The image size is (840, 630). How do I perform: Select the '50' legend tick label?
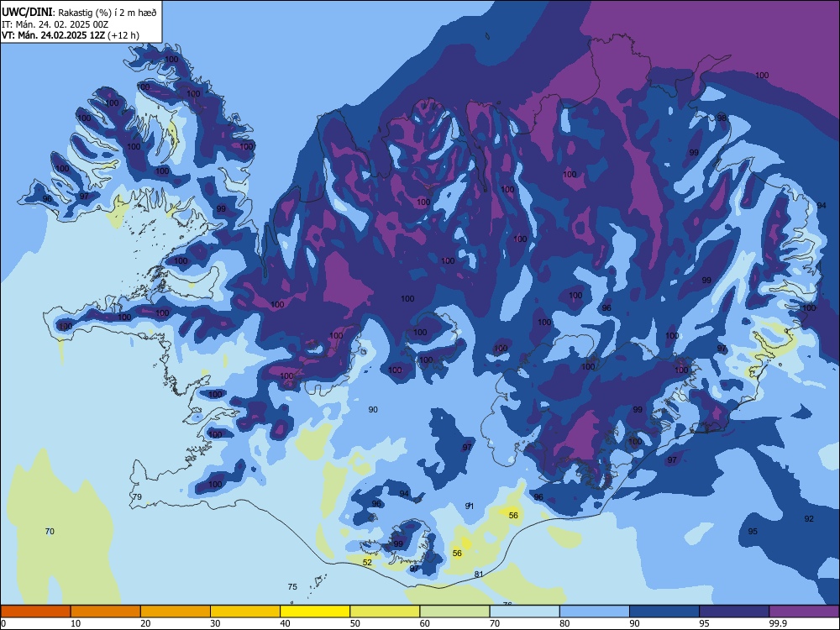coord(354,623)
